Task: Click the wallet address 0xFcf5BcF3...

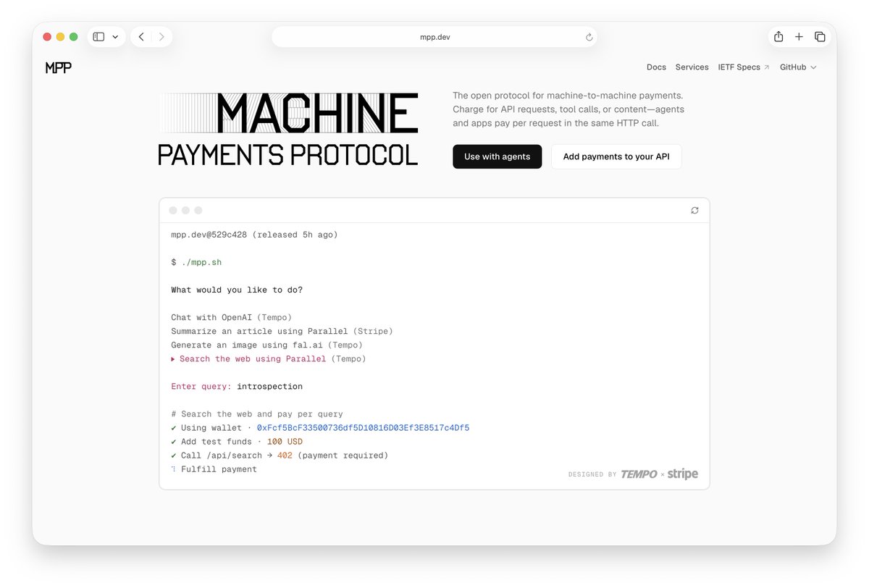Action: pyautogui.click(x=363, y=428)
